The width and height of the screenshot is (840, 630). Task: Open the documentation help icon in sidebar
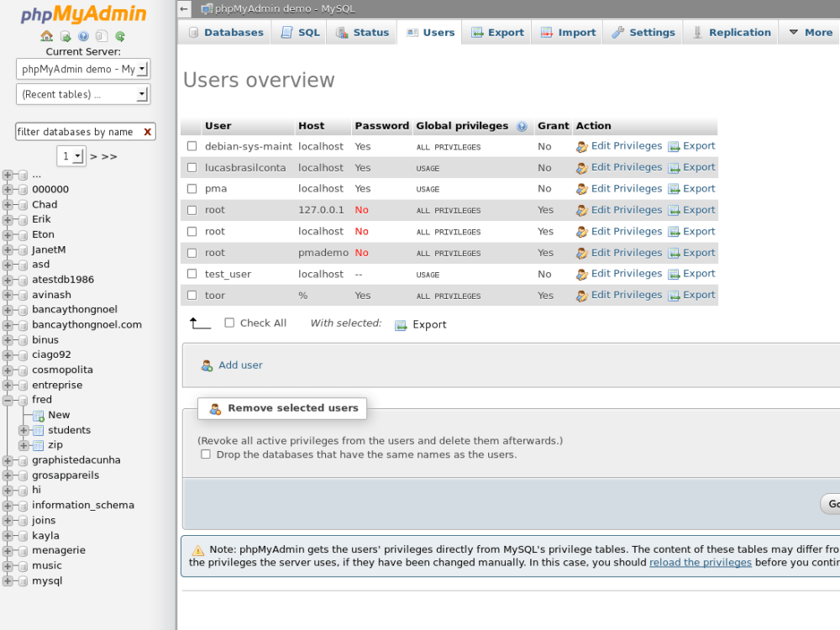[x=83, y=36]
